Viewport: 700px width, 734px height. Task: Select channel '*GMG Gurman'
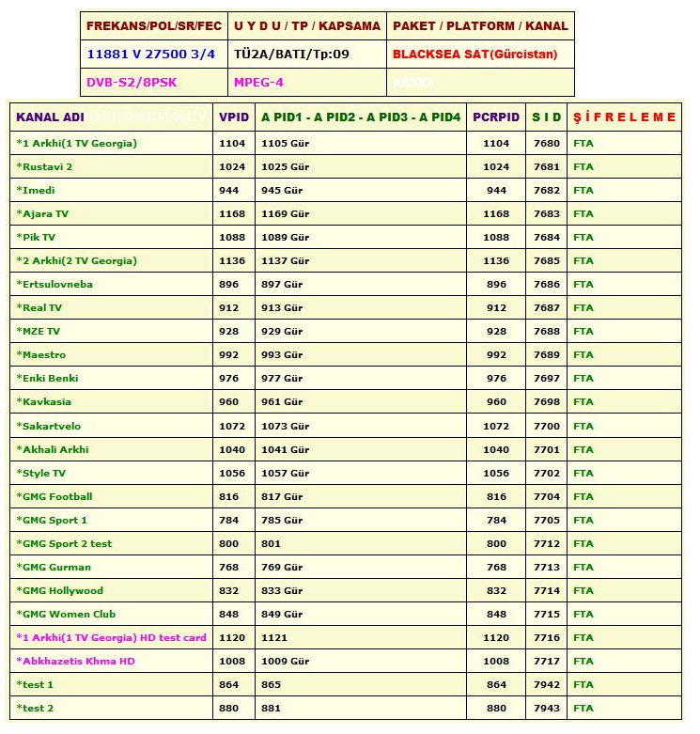54,567
